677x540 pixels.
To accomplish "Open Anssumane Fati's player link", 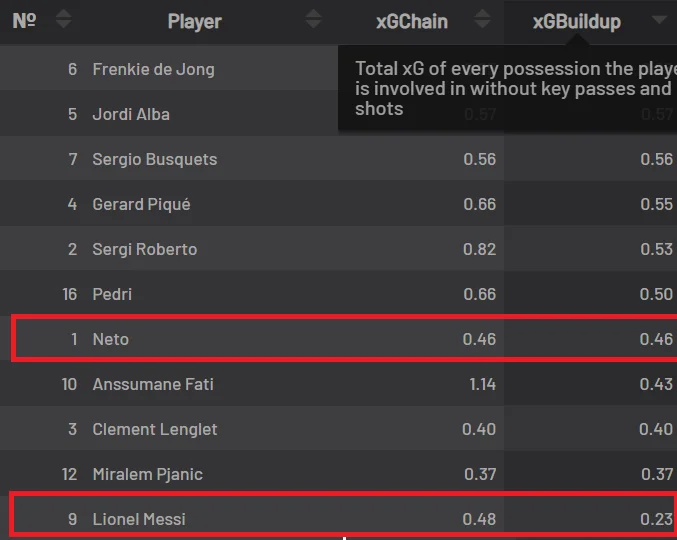I will coord(153,384).
